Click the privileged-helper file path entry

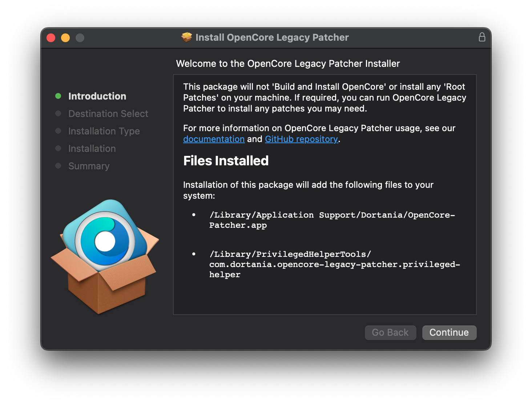tap(334, 264)
